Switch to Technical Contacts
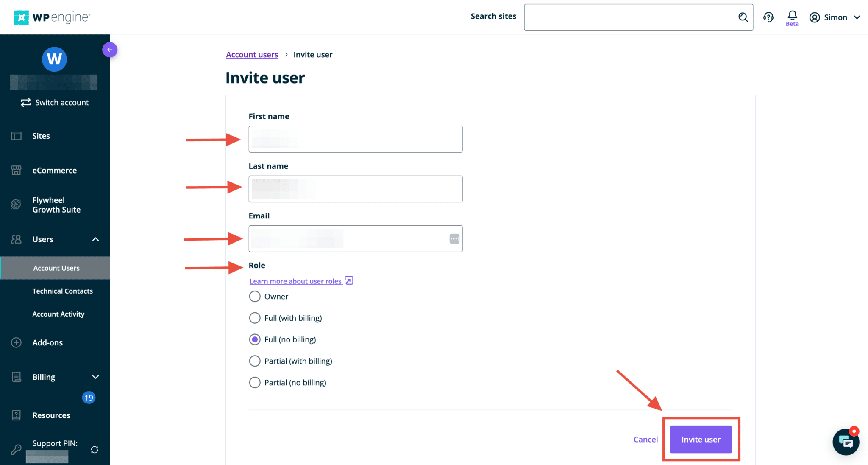Image resolution: width=868 pixels, height=465 pixels. coord(62,291)
